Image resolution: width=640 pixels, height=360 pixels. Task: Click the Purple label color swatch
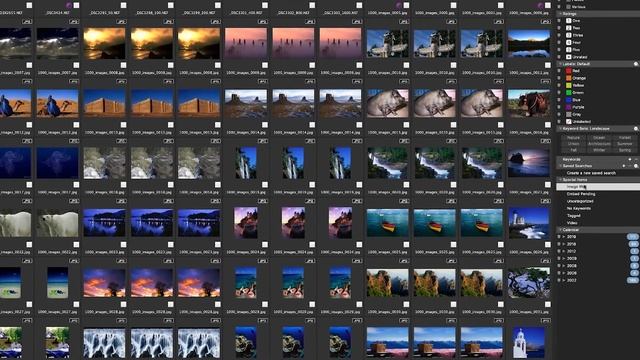(569, 107)
